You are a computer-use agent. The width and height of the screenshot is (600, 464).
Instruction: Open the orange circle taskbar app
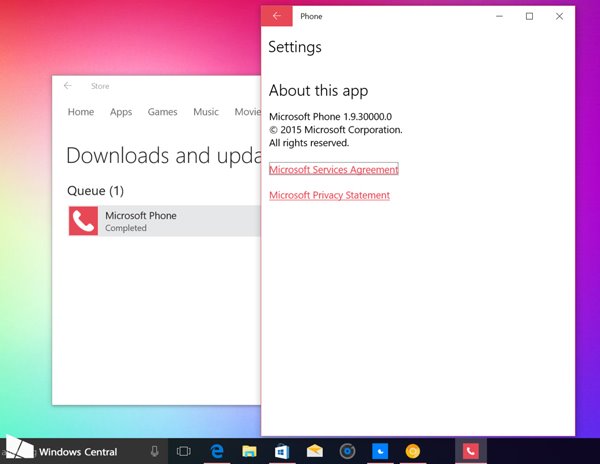pos(412,451)
